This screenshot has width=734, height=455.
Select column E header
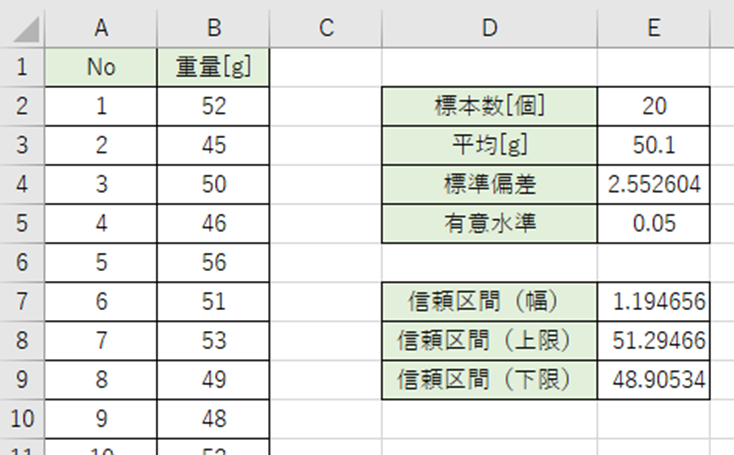coord(654,28)
